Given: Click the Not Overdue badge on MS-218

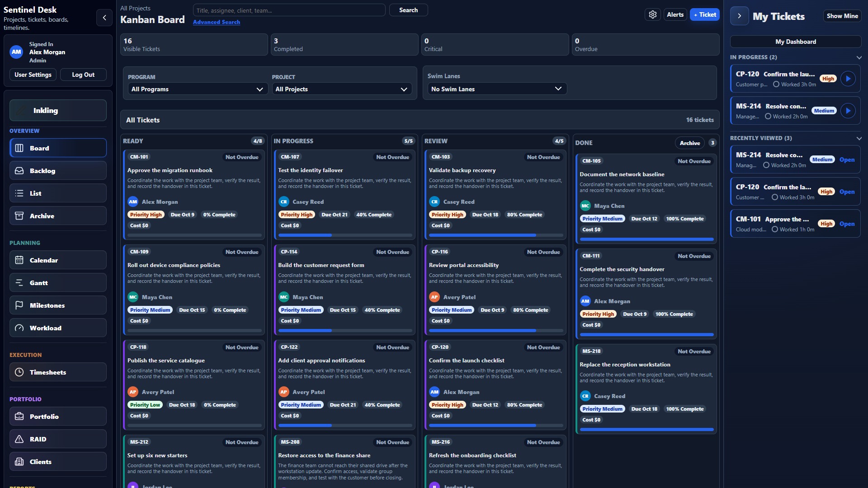Looking at the screenshot, I should pyautogui.click(x=694, y=352).
